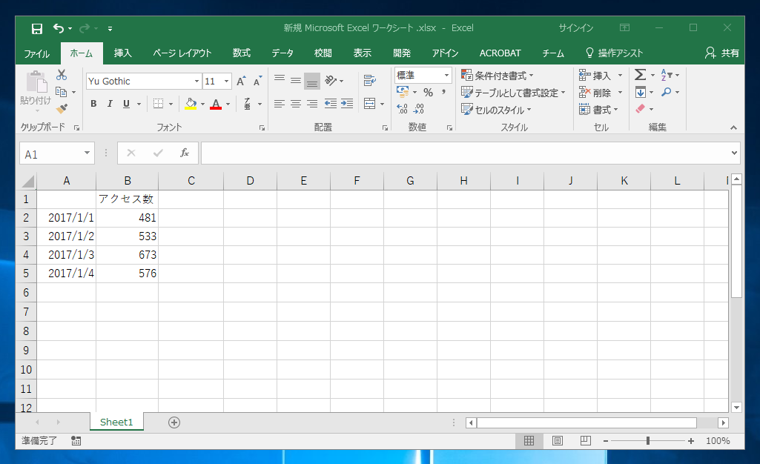Clear contents with the eraser icon
The width and height of the screenshot is (760, 464).
pyautogui.click(x=640, y=109)
